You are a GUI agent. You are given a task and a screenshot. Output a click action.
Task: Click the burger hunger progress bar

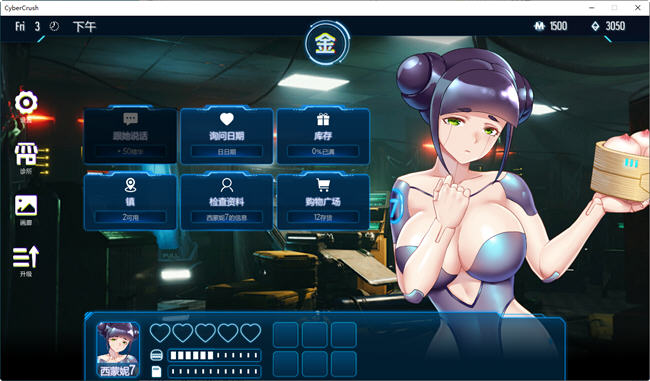coord(214,355)
